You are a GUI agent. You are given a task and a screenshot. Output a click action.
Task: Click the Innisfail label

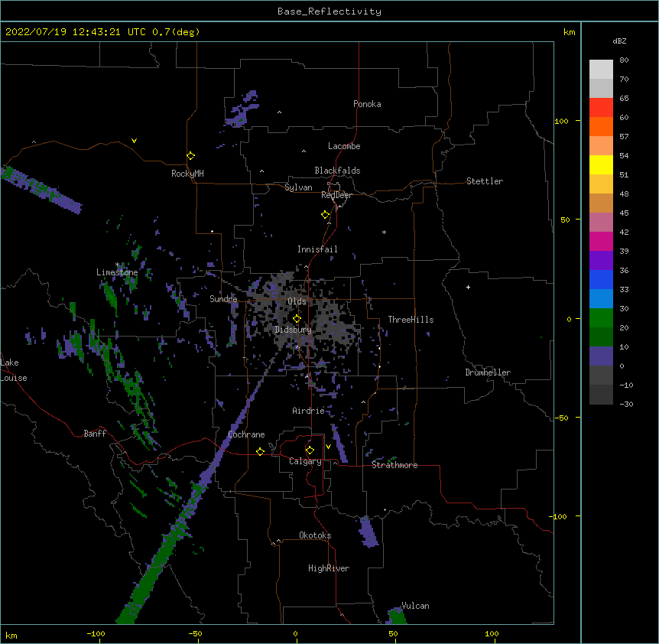point(317,249)
